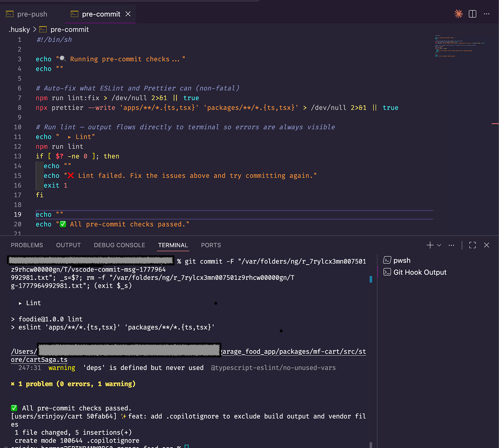
Task: Open the Output panel tab
Action: (68, 245)
